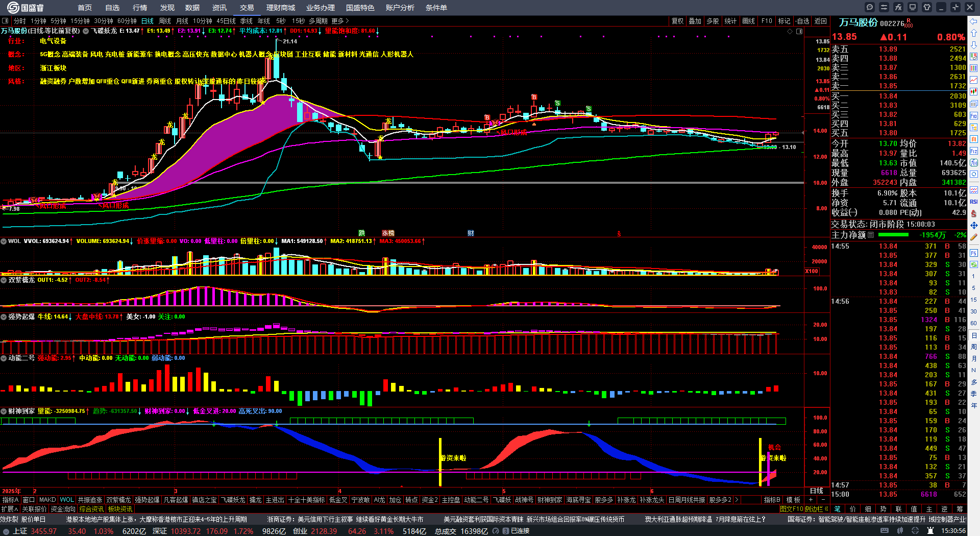The image size is (980, 536).
Task: Switch to 5分钟 period
Action: (59, 21)
